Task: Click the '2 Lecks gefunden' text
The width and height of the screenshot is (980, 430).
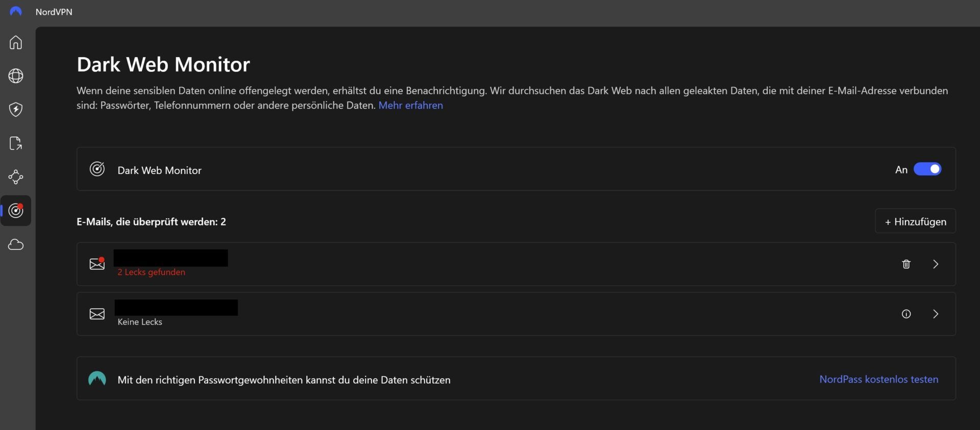Action: (151, 272)
